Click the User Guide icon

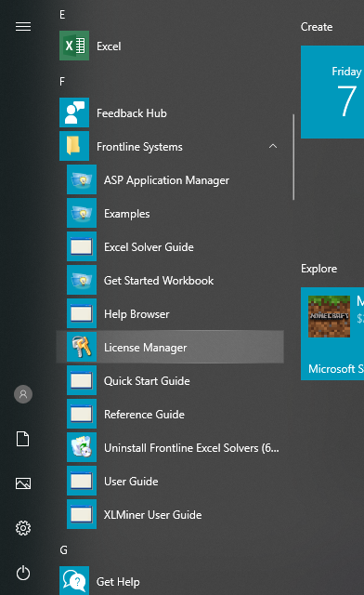coord(82,481)
